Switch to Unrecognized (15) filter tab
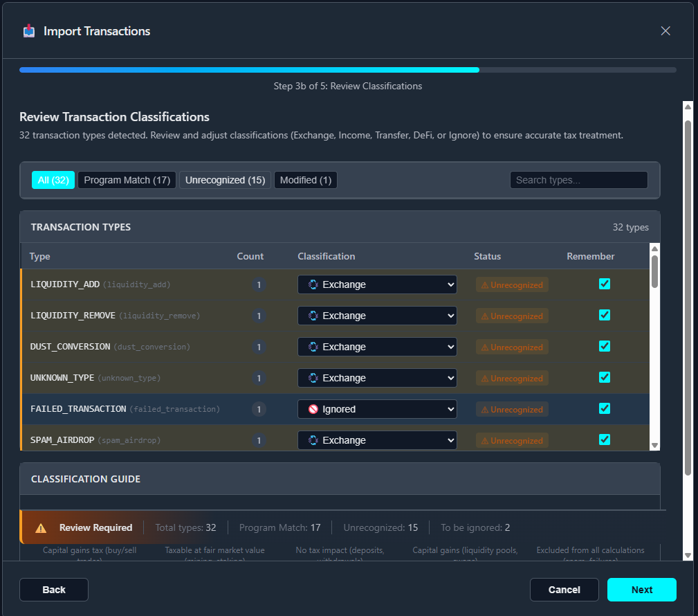 point(225,180)
